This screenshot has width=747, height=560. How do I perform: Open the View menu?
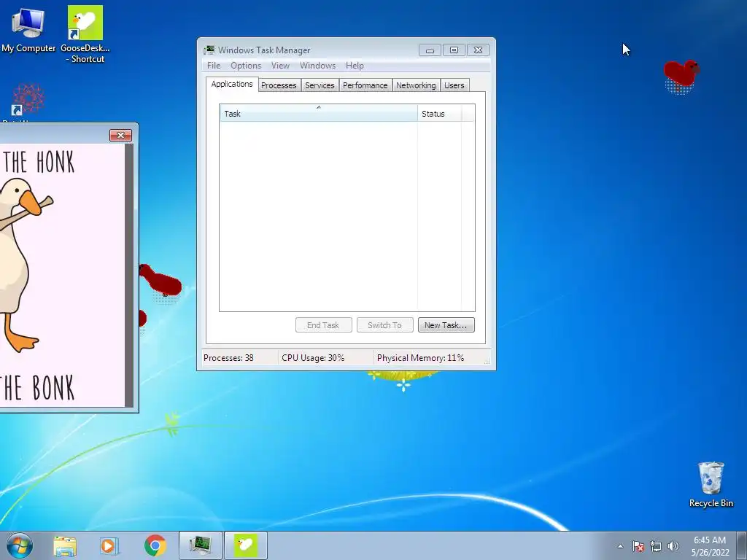(x=280, y=66)
